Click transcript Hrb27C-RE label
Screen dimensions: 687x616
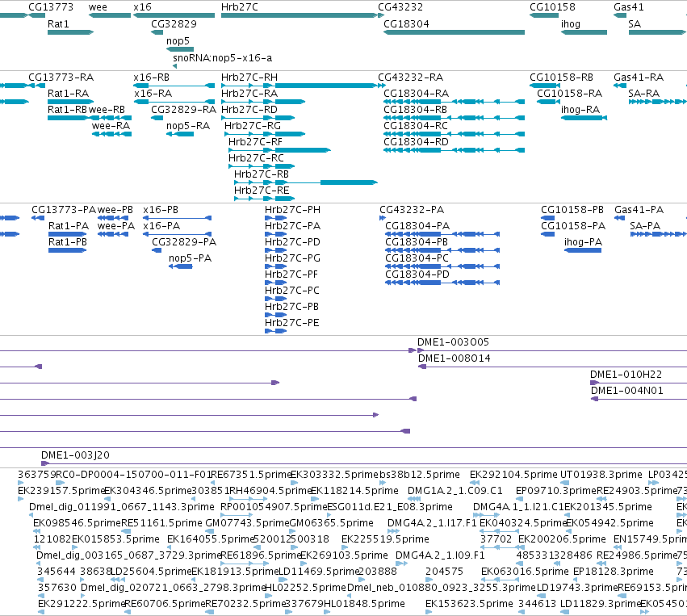262,191
